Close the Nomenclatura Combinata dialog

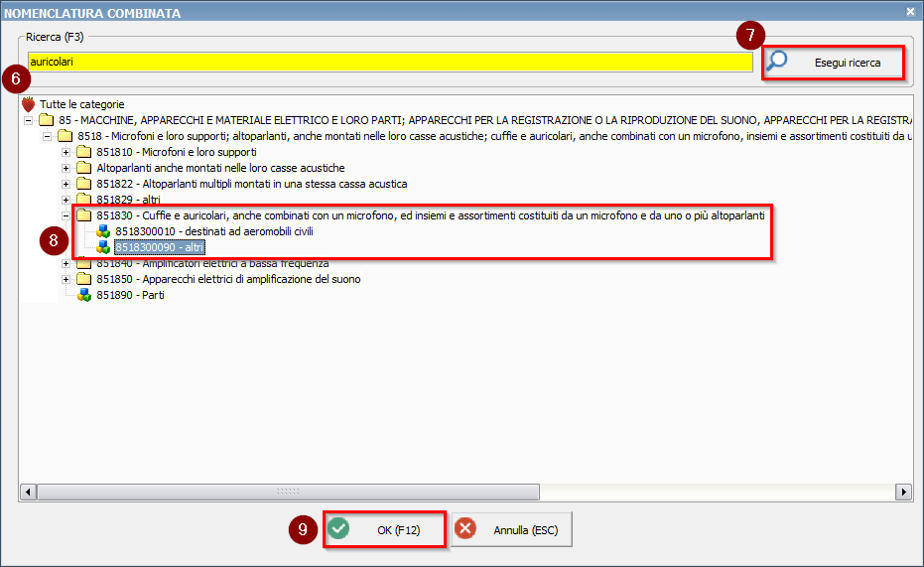click(x=911, y=10)
